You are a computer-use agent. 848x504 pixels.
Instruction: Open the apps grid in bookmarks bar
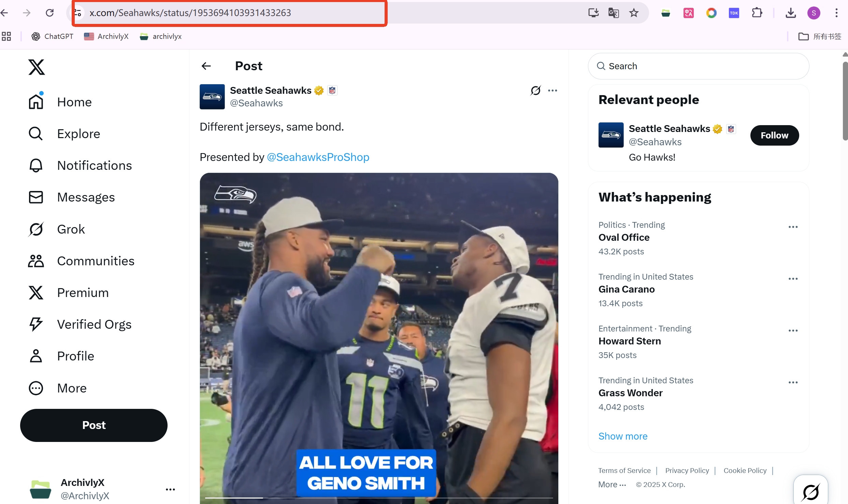pyautogui.click(x=6, y=36)
